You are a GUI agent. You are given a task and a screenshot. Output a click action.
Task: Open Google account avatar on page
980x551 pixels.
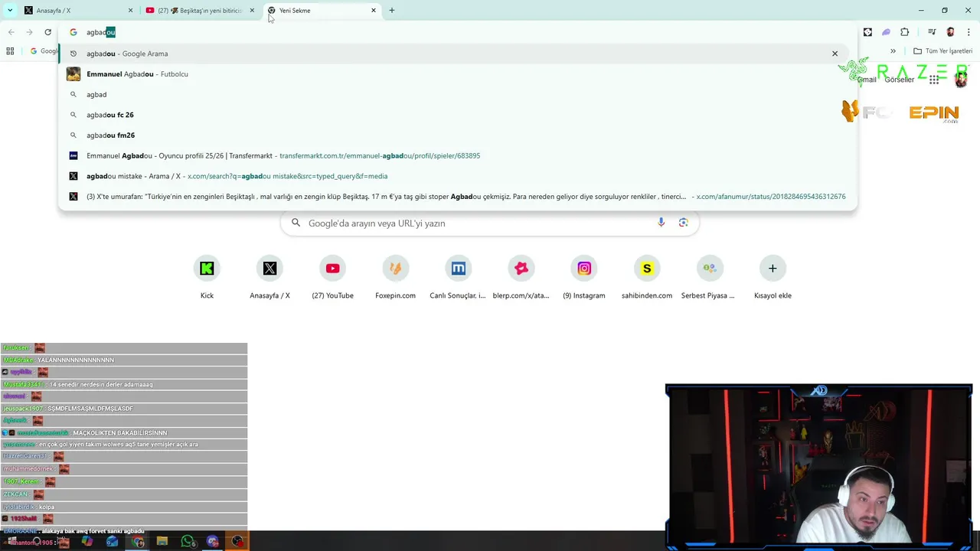click(x=961, y=80)
